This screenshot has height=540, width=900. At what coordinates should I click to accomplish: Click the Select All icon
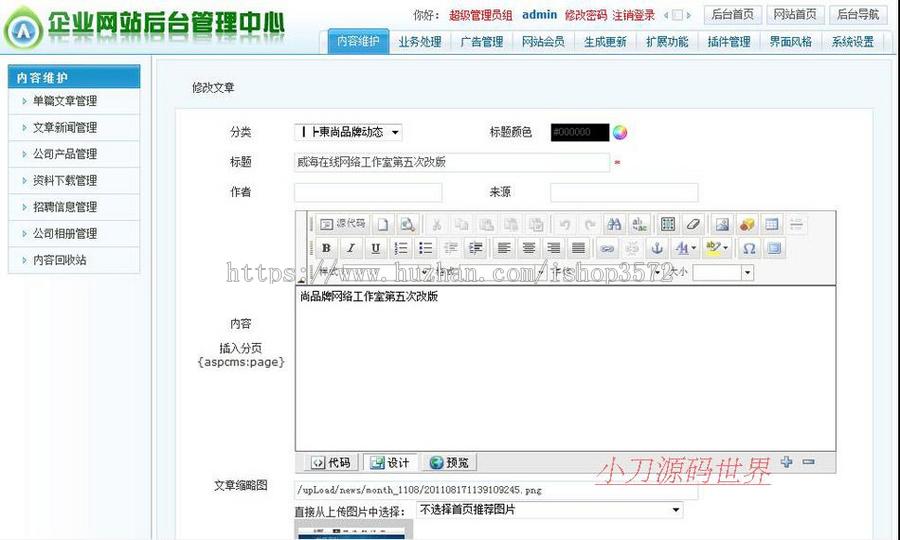(668, 224)
